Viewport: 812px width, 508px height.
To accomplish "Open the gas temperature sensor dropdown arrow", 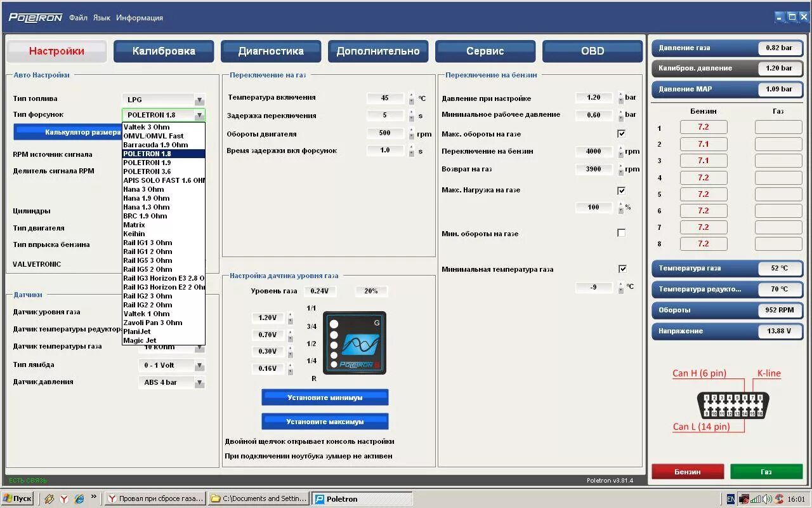I will click(199, 348).
